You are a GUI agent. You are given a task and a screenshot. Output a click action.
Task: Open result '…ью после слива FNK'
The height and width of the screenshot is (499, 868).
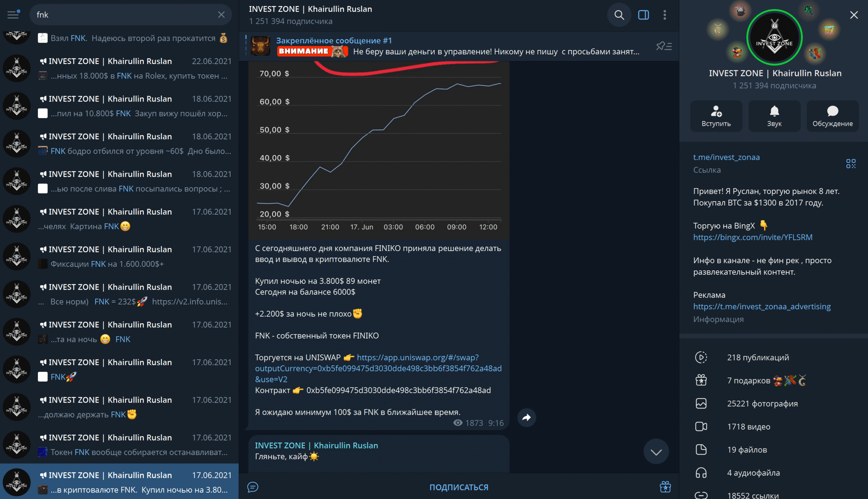(119, 181)
